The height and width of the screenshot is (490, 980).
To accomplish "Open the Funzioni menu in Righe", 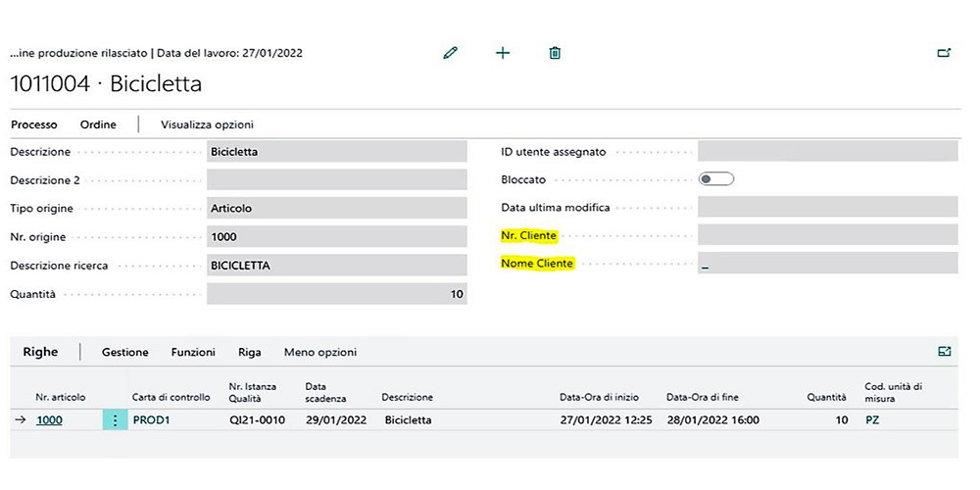I will point(193,352).
